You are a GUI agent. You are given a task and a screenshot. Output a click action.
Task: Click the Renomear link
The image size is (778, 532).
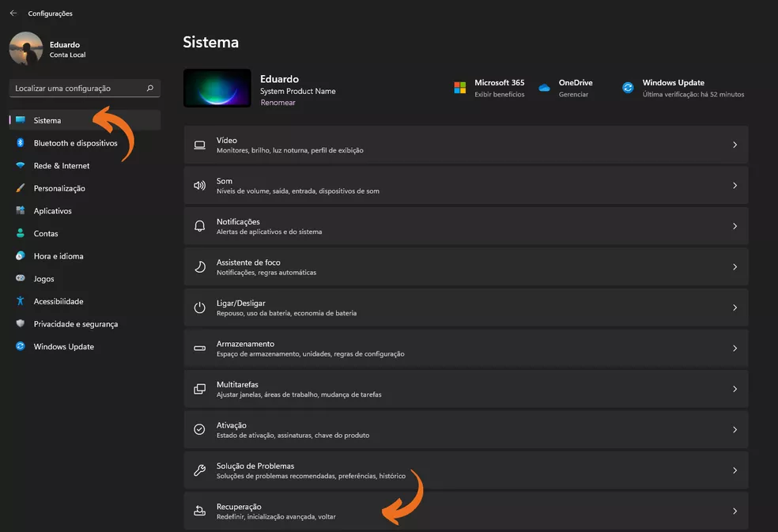(278, 103)
